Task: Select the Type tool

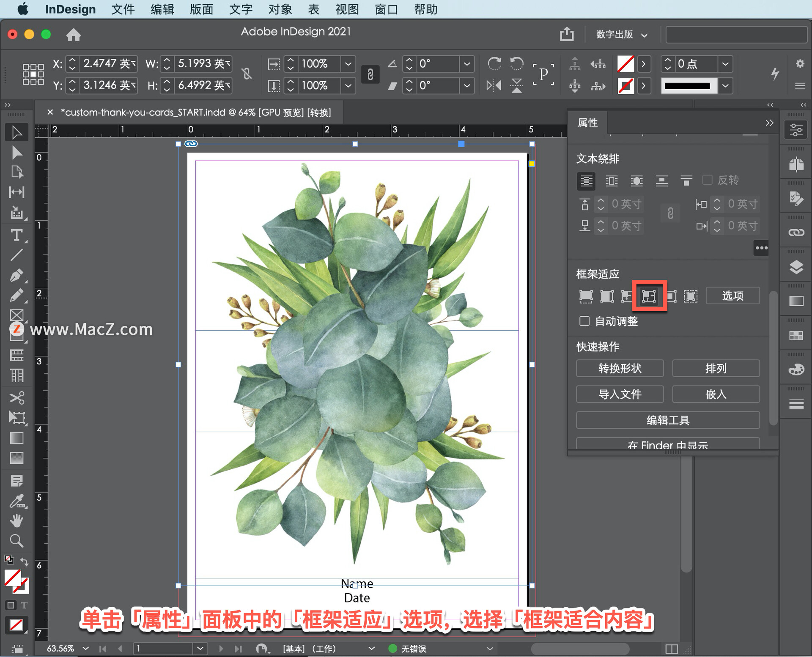Action: click(x=16, y=235)
